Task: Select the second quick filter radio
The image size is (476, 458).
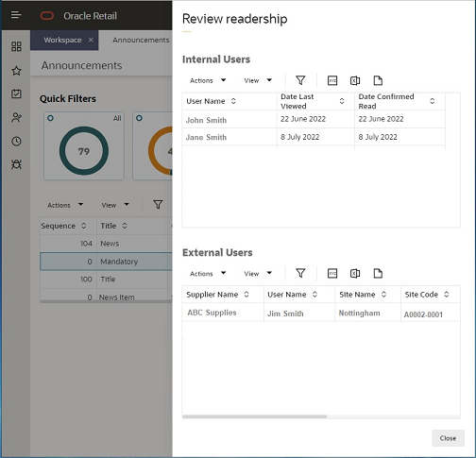Action: 139,118
